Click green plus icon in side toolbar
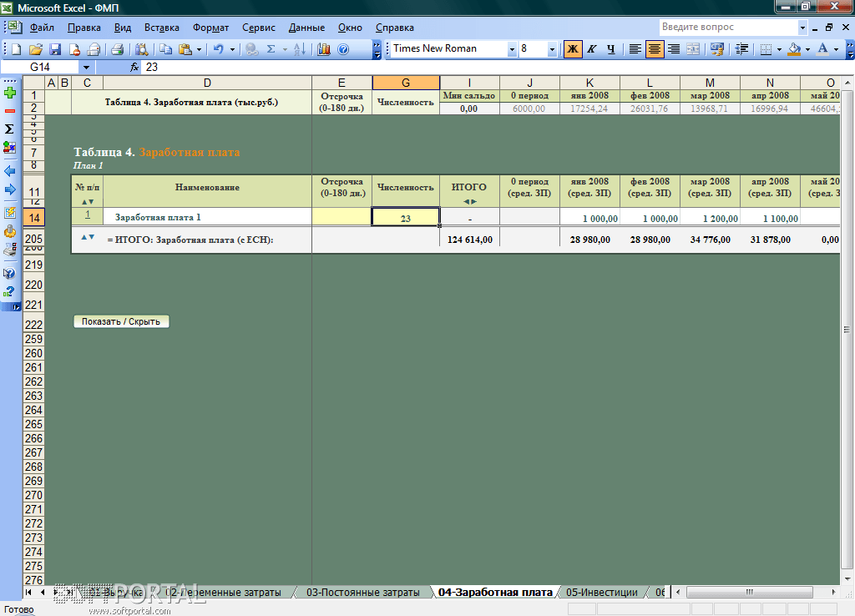Image resolution: width=855 pixels, height=616 pixels. [10, 93]
